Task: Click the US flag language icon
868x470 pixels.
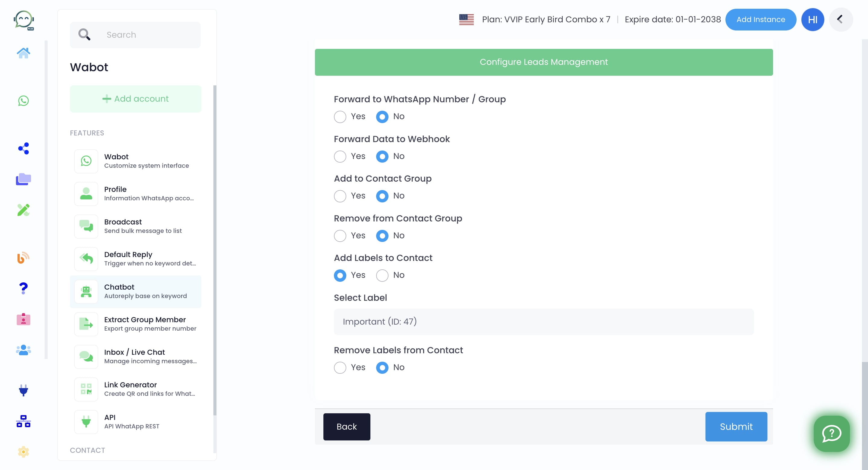Action: [466, 20]
